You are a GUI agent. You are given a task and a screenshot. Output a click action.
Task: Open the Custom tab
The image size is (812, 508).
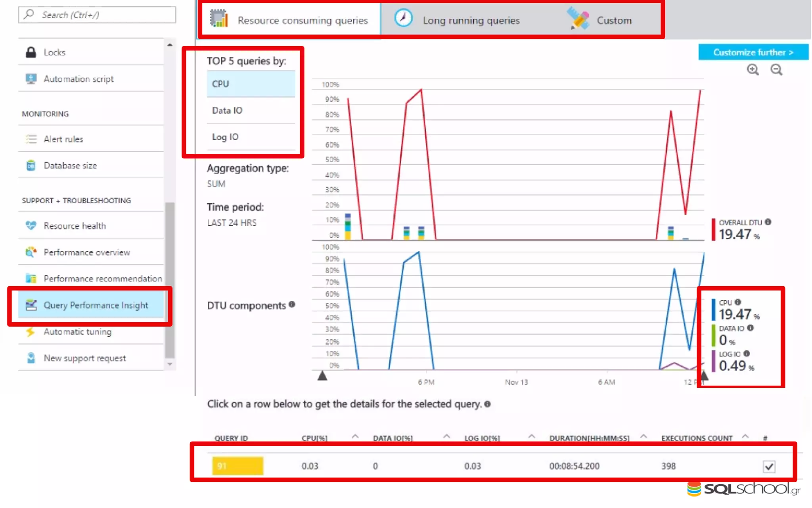coord(613,20)
